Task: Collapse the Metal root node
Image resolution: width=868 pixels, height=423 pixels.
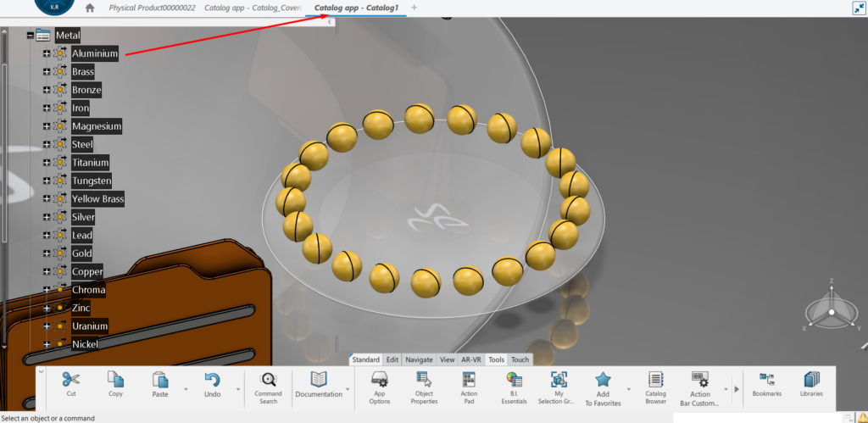Action: click(30, 36)
